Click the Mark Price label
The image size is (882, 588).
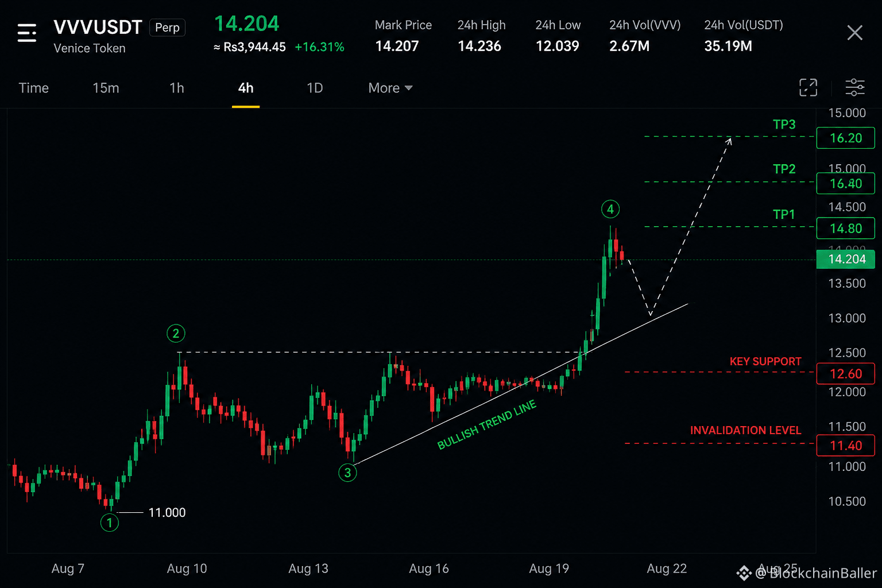[x=403, y=25]
